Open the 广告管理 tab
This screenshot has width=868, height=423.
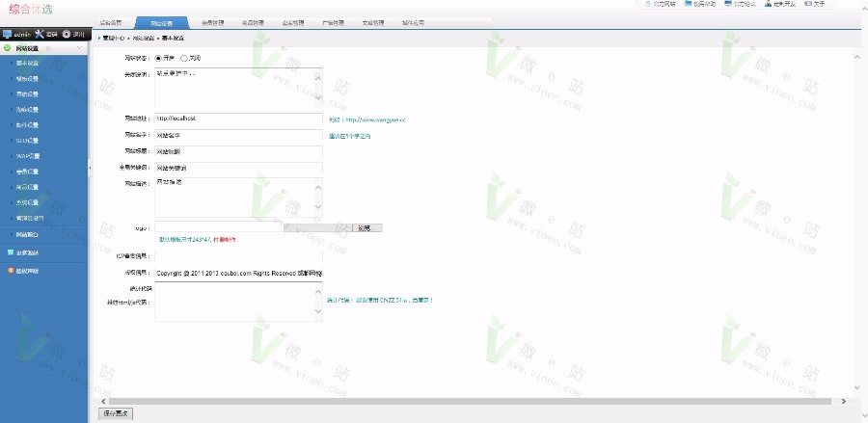pos(333,23)
